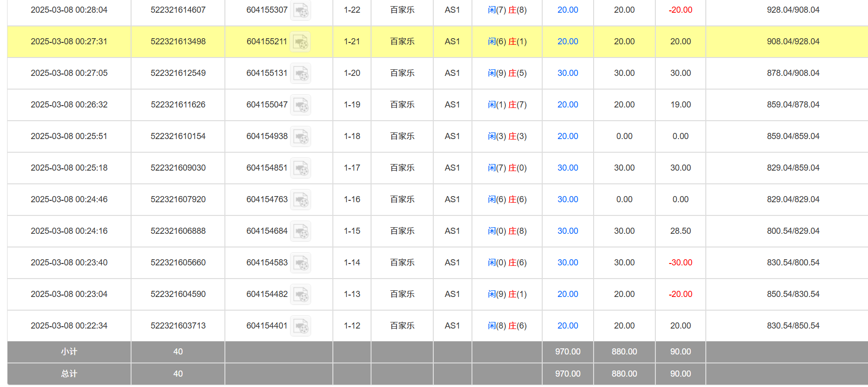868x387 pixels.
Task: Click the 小计 subtotal row label
Action: 69,352
